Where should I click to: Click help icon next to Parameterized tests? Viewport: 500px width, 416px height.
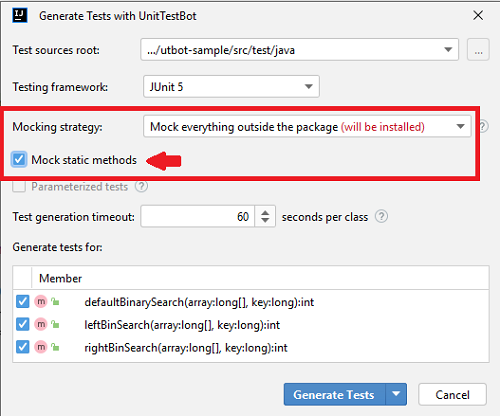141,186
